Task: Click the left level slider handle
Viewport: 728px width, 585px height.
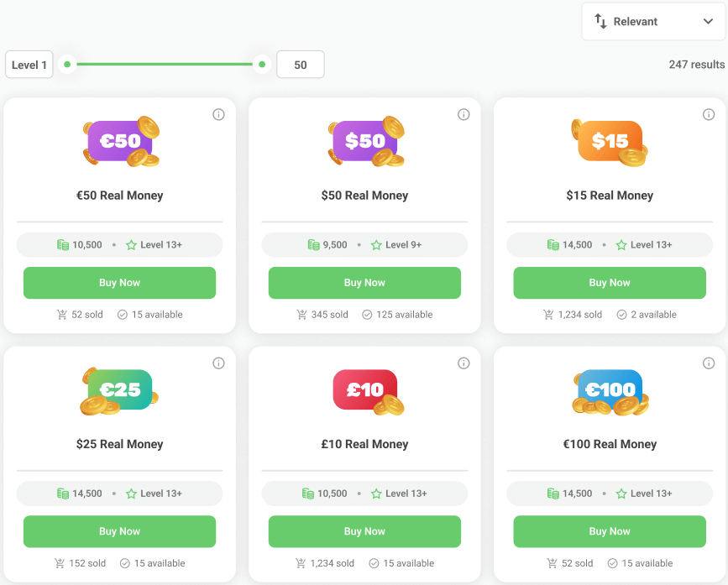Action: tap(67, 64)
